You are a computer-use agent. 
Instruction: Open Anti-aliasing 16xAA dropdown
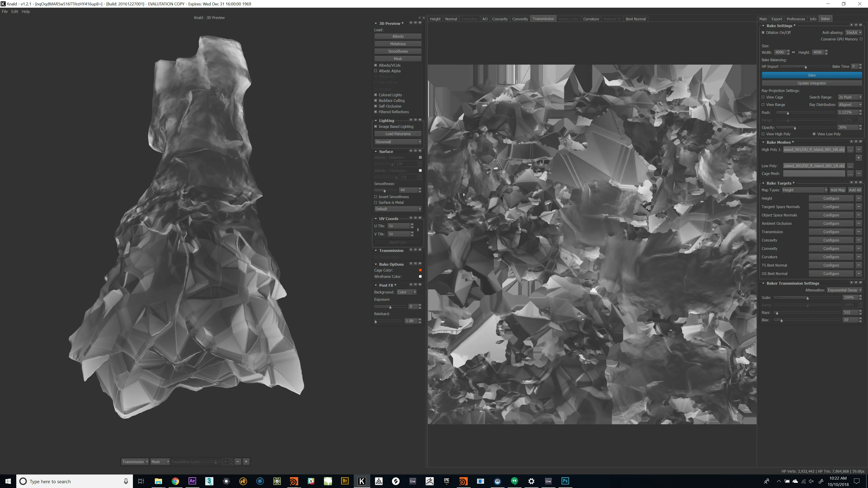tap(854, 33)
